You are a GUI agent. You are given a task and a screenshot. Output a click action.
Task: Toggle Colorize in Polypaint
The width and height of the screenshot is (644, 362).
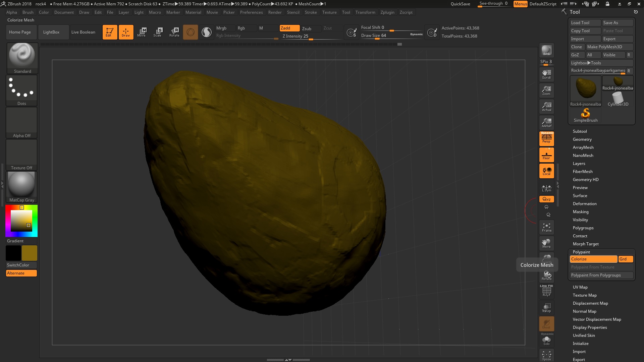(593, 259)
